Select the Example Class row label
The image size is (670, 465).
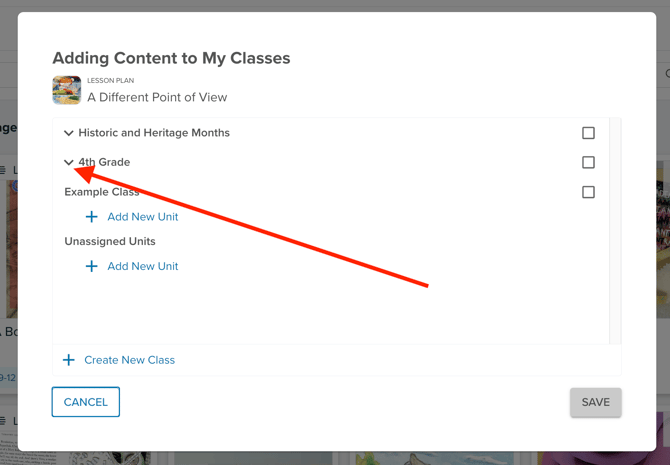tap(102, 192)
